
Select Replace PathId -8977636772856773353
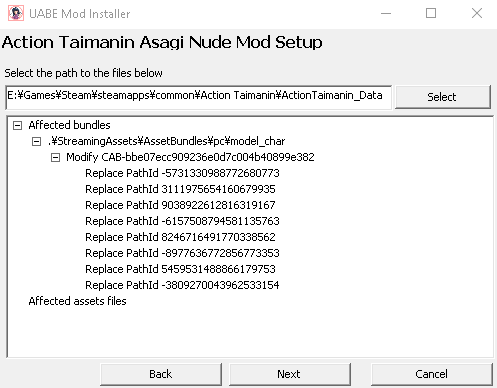click(182, 253)
